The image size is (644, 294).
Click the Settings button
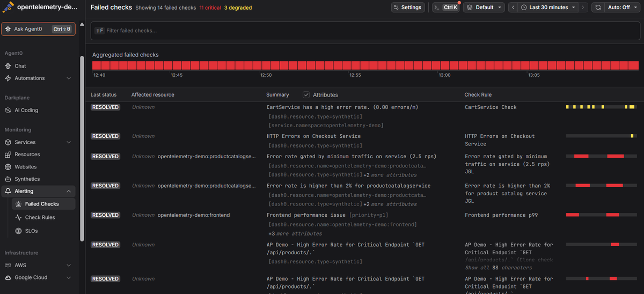tap(407, 8)
